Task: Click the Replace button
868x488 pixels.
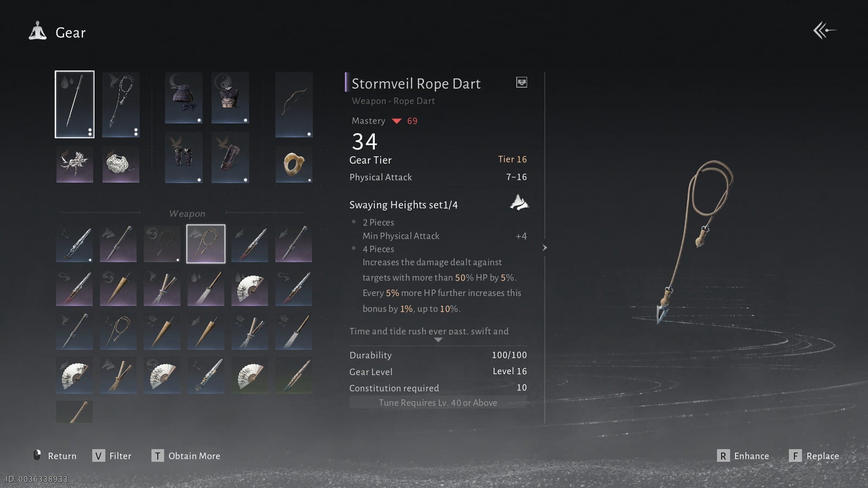Action: click(814, 456)
